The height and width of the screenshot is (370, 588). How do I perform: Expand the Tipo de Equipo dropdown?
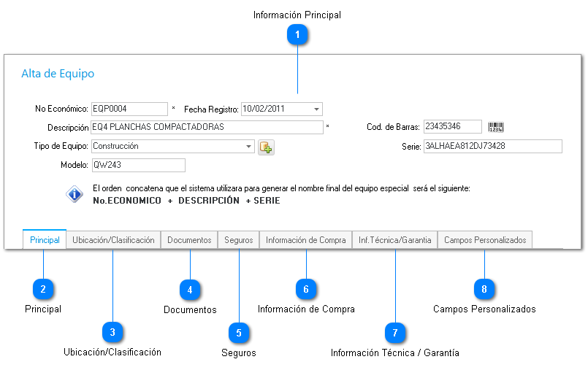coord(249,146)
